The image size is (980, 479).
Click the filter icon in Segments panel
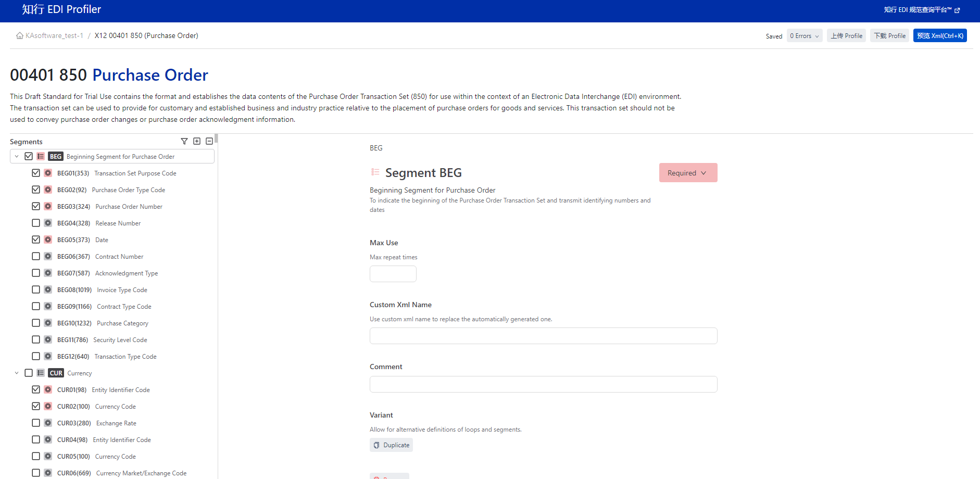pos(184,141)
